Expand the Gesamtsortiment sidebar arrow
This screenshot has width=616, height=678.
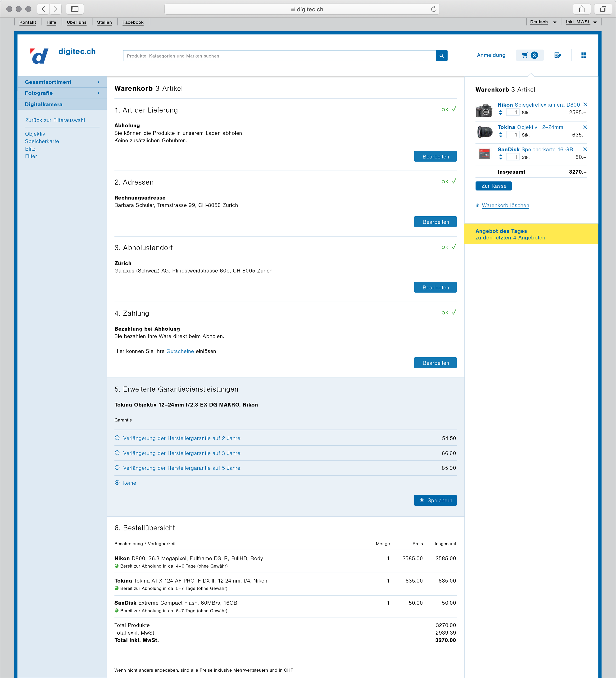(99, 82)
